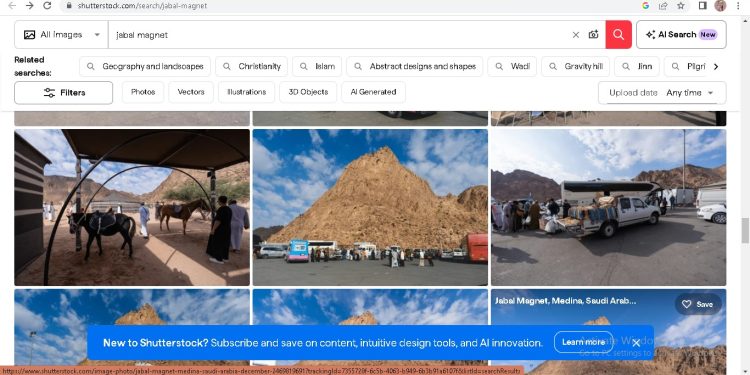Search by image using the camera icon

coord(594,34)
